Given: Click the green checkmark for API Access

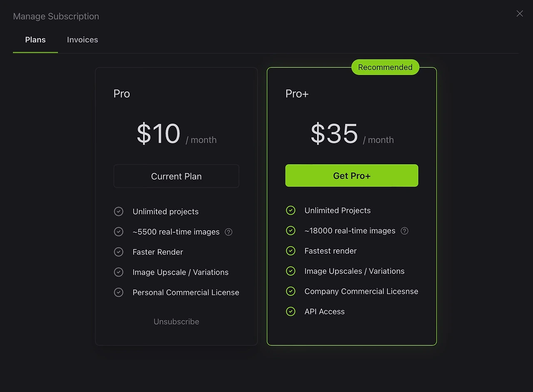Looking at the screenshot, I should pyautogui.click(x=291, y=311).
